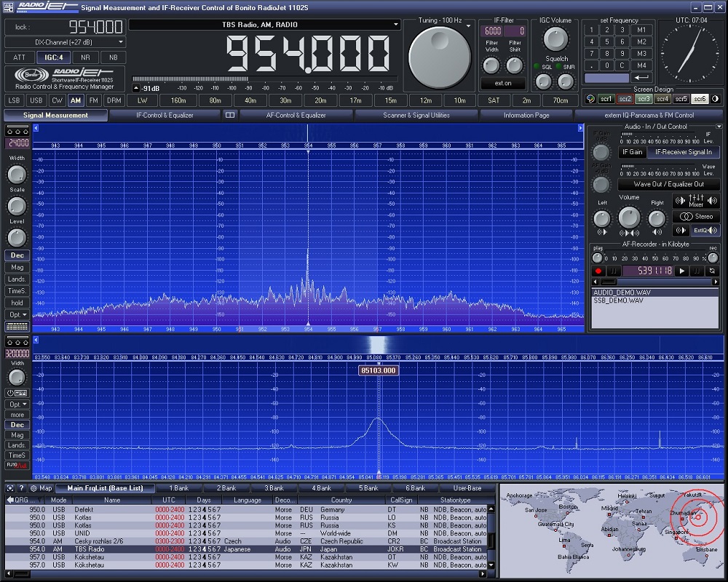Image resolution: width=728 pixels, height=582 pixels.
Task: Apply the scr3 screen design
Action: (644, 99)
